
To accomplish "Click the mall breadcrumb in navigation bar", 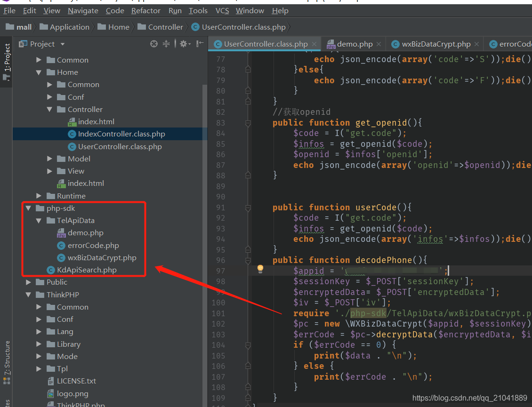I will (x=19, y=27).
